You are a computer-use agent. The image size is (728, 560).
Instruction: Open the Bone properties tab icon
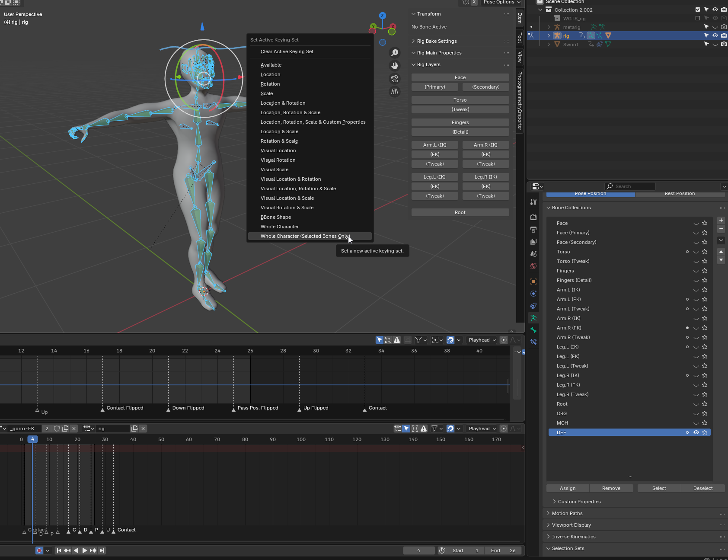[533, 330]
